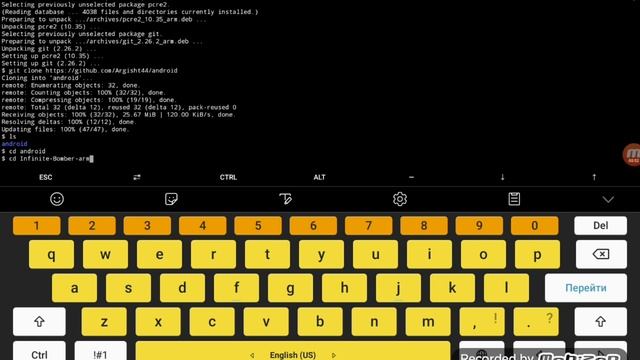Tap letter key c

(212, 322)
